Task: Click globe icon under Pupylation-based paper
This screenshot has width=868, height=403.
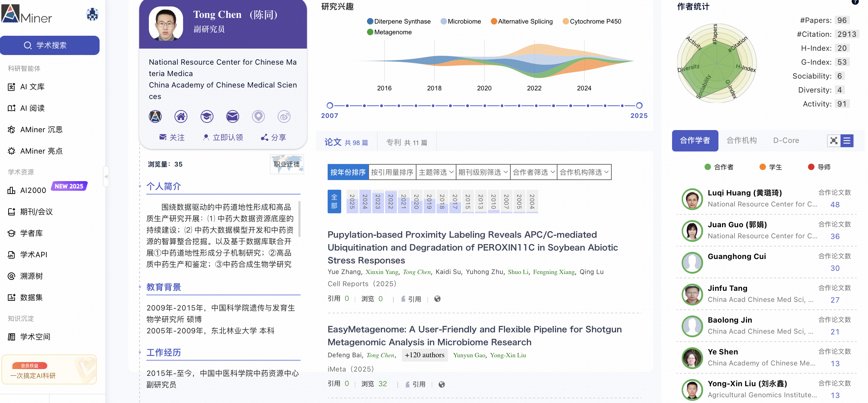Action: 438,299
